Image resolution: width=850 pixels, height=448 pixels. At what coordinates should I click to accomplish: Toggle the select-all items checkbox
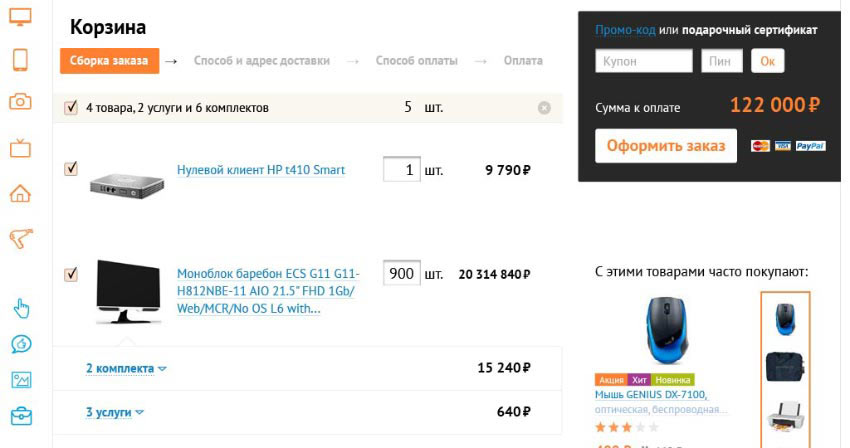coord(71,107)
